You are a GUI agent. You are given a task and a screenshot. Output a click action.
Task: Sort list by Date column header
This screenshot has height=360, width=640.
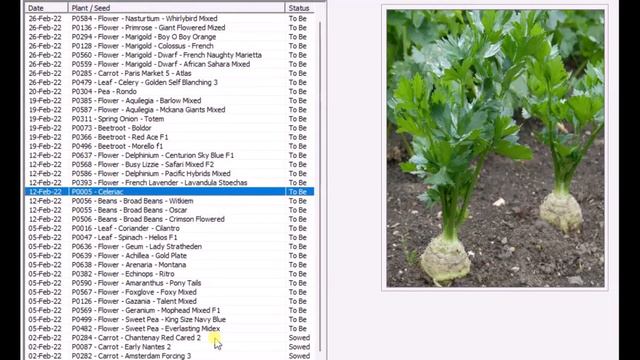46,8
